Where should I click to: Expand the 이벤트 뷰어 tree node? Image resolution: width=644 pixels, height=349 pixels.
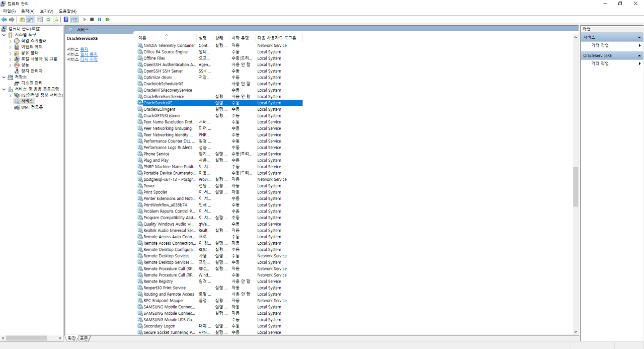click(x=10, y=47)
